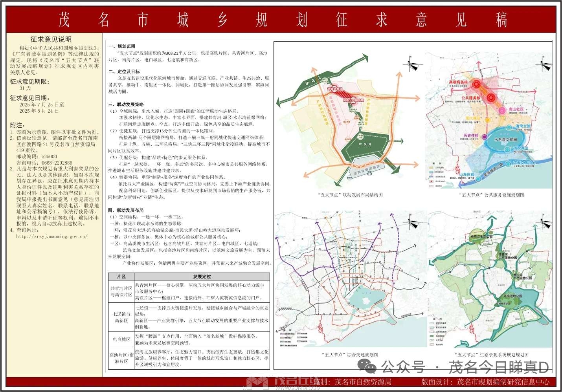Open the 综合交通规划图 map thumbnail
Viewport: 562px width, 392px height.
[350, 279]
